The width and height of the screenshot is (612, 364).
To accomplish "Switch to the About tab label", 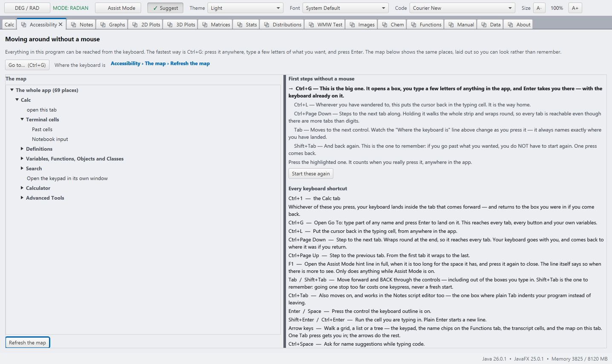I will [523, 25].
